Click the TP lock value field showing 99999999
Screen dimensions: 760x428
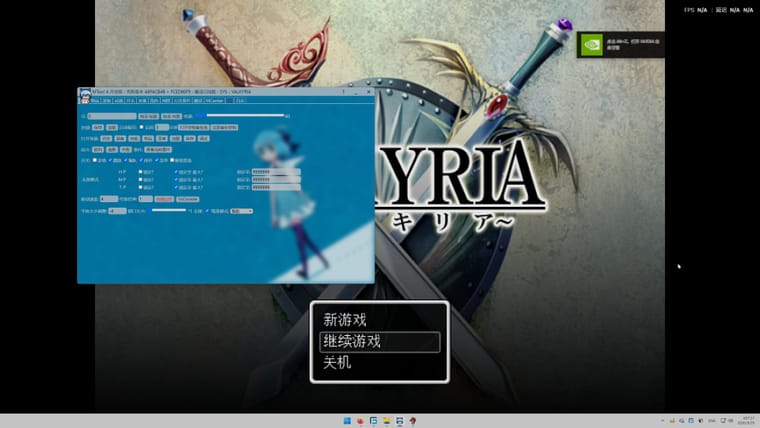click(x=276, y=187)
